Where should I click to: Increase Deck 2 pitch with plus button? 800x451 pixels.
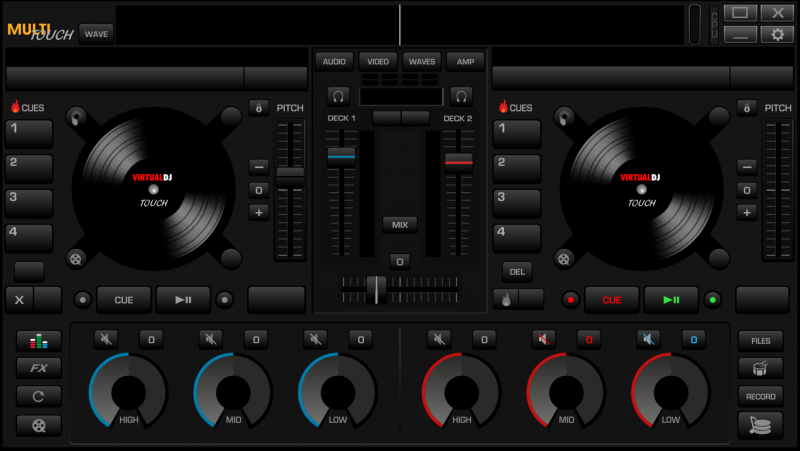[x=746, y=213]
